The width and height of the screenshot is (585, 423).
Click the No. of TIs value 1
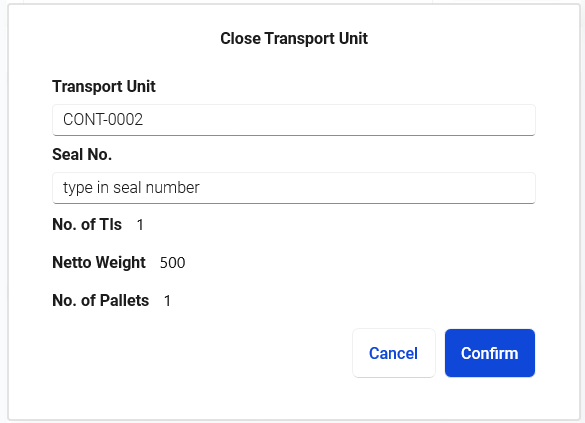[x=140, y=225]
